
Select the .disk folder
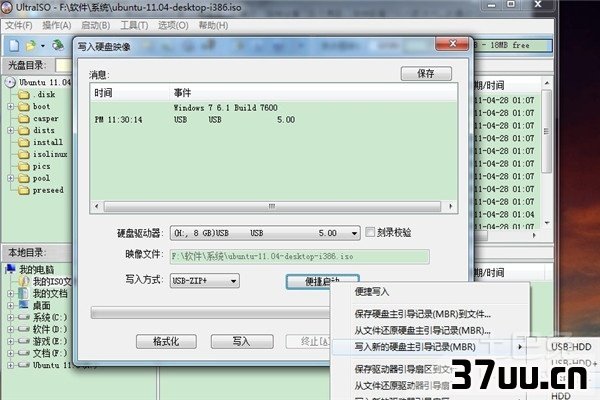(46, 94)
